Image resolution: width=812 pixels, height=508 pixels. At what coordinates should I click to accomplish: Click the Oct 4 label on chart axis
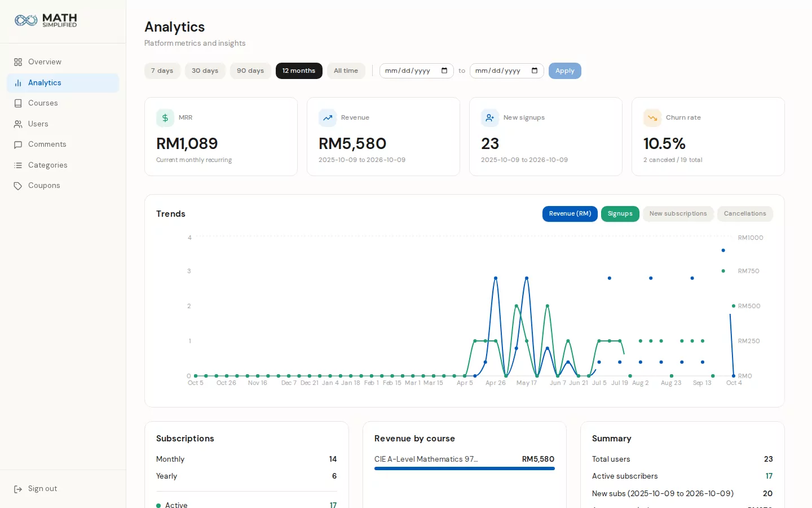734,383
